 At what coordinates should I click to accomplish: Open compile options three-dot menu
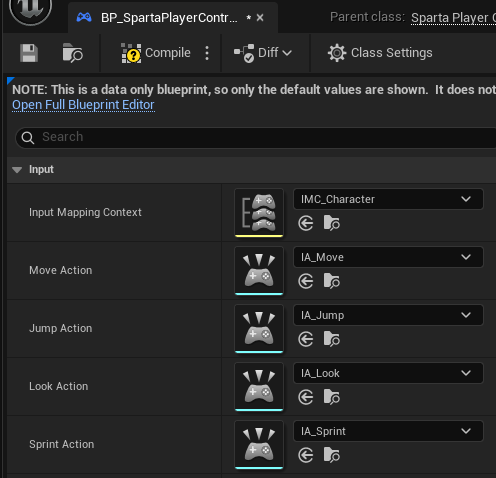[x=207, y=53]
